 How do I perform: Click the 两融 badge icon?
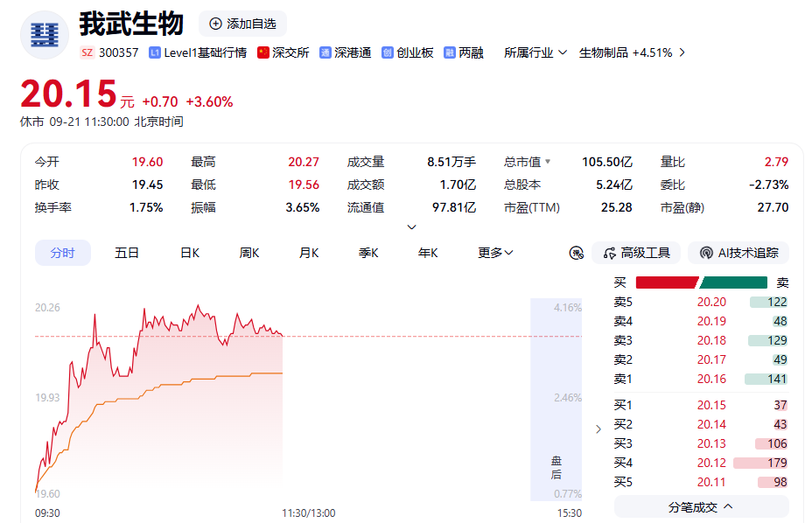click(450, 52)
